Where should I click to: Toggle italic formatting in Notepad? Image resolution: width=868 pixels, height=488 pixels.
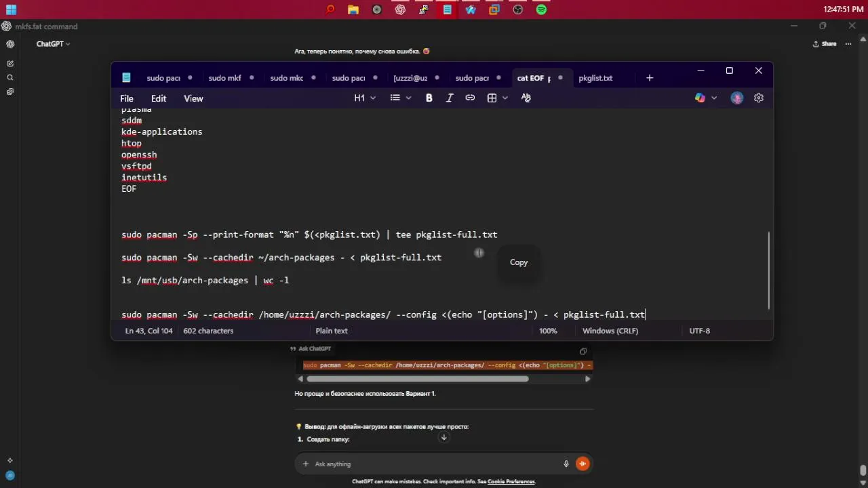point(449,98)
